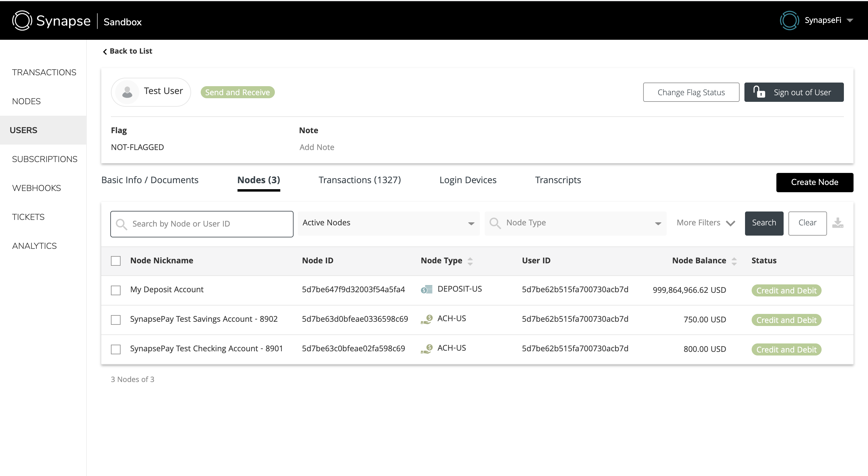868x476 pixels.
Task: Click the Back to List link
Action: click(127, 51)
